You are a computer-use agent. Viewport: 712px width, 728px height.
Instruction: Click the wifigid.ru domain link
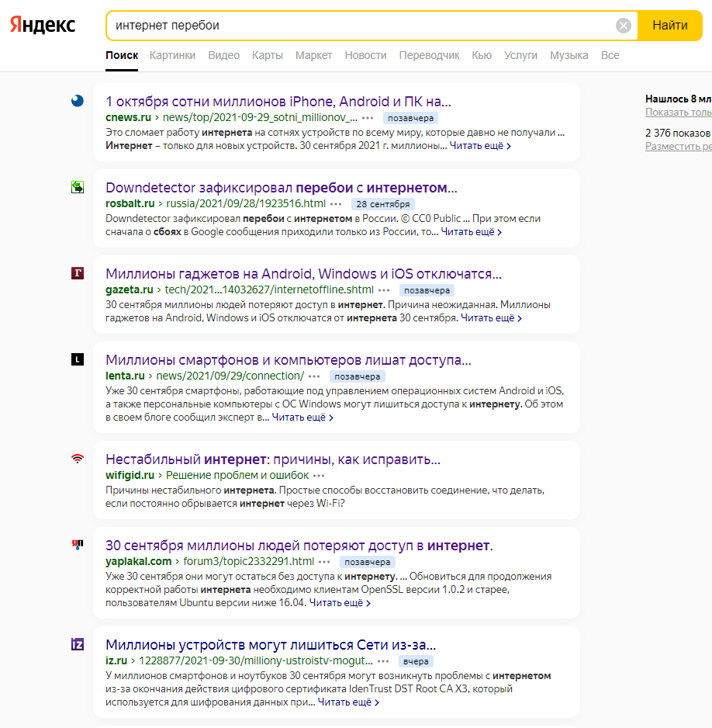pos(130,476)
